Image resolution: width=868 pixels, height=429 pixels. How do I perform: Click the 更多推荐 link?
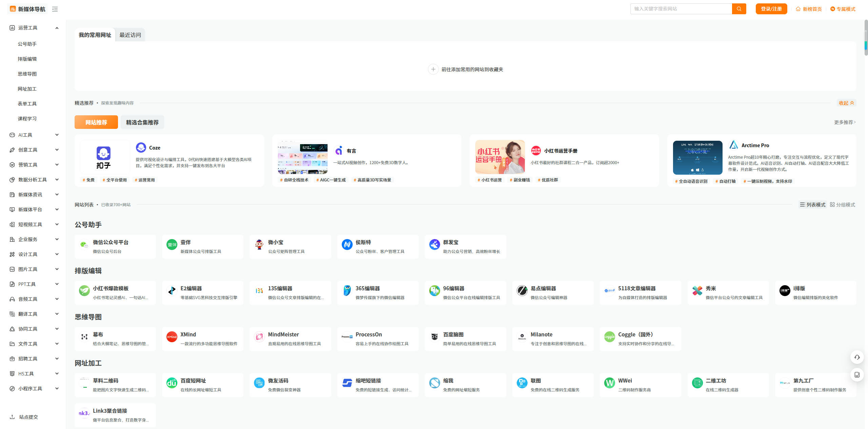pyautogui.click(x=845, y=122)
